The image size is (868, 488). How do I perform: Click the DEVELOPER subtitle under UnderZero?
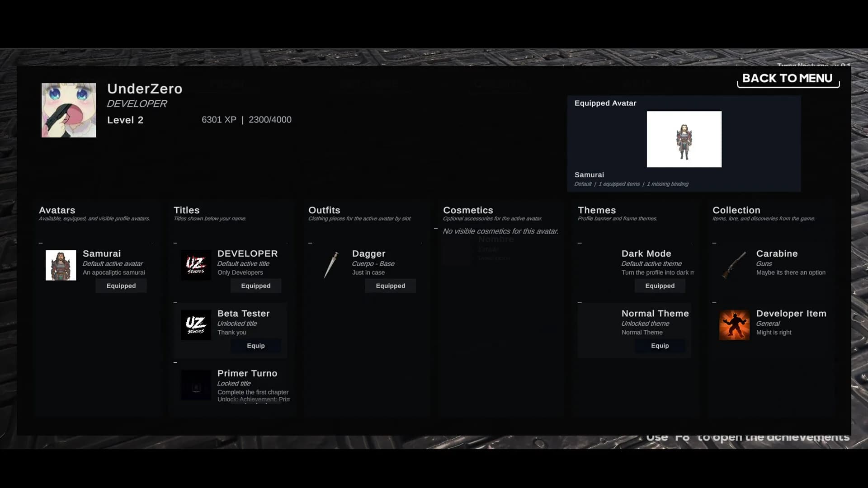pyautogui.click(x=137, y=104)
